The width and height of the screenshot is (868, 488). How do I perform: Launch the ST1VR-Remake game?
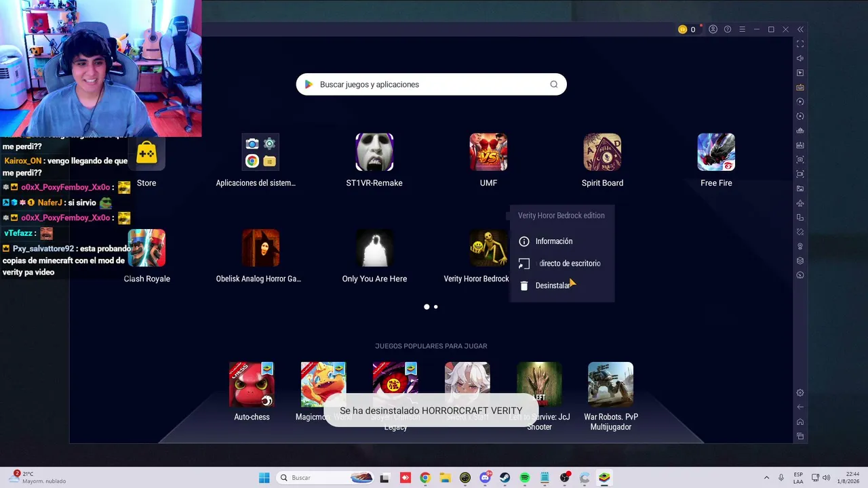point(374,152)
